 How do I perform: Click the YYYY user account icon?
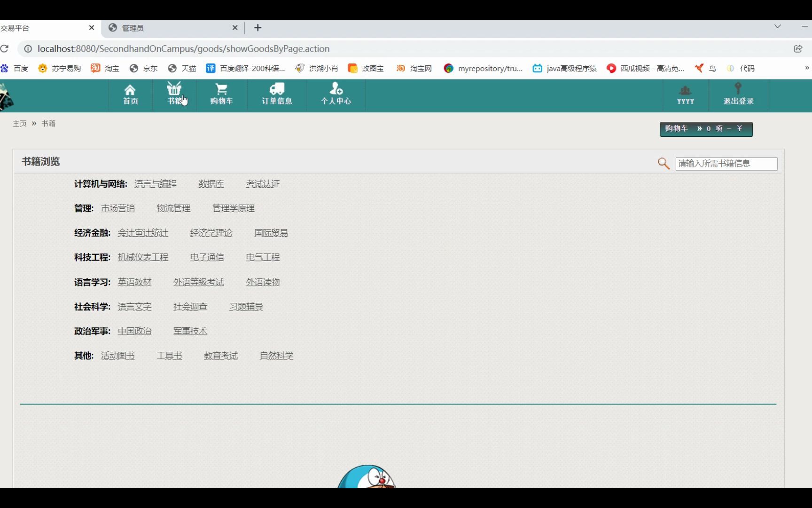685,95
